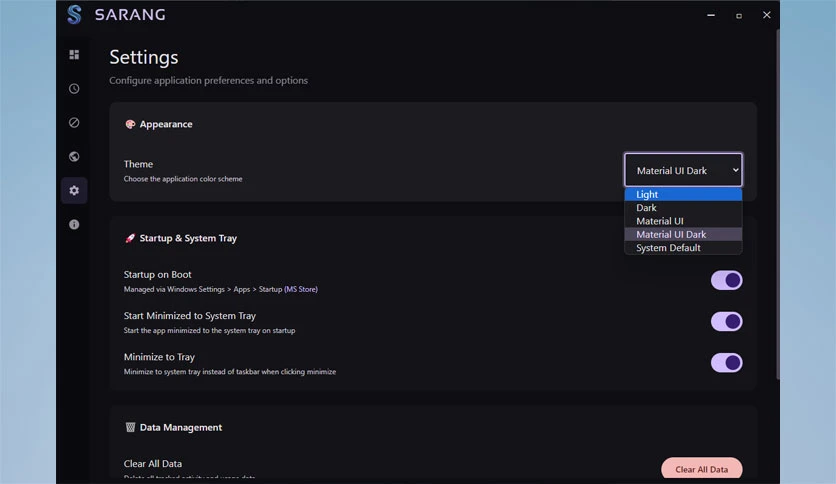Choose the Light theme option

pos(683,194)
